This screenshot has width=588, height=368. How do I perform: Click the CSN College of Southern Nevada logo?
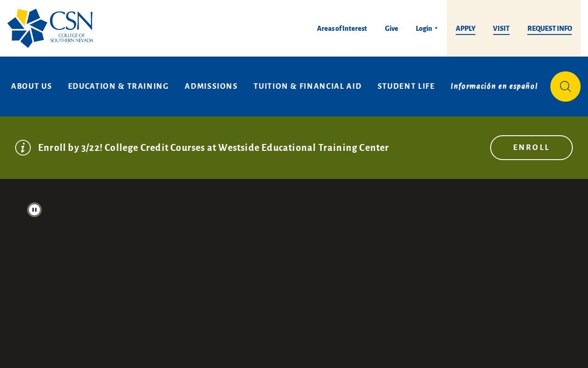coord(51,28)
